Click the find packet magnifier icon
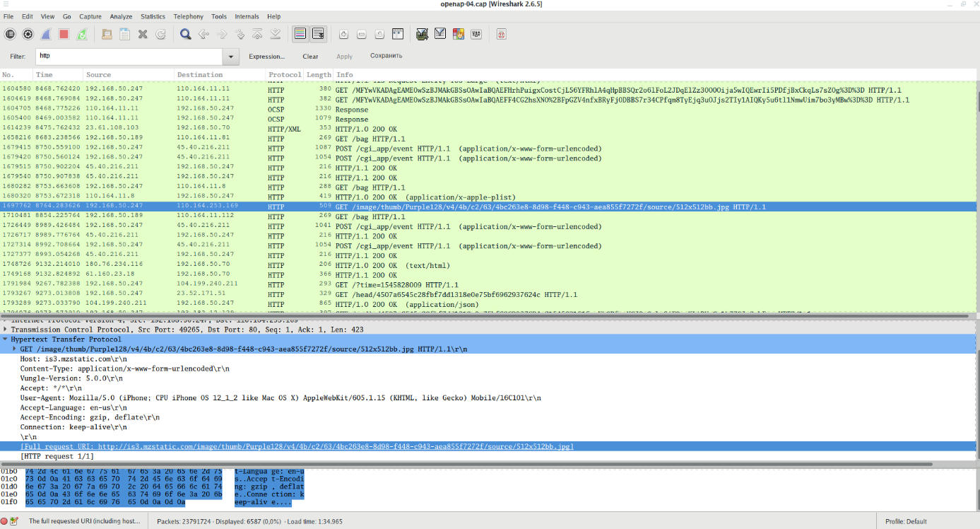Viewport: 980px width, 529px height. (185, 34)
